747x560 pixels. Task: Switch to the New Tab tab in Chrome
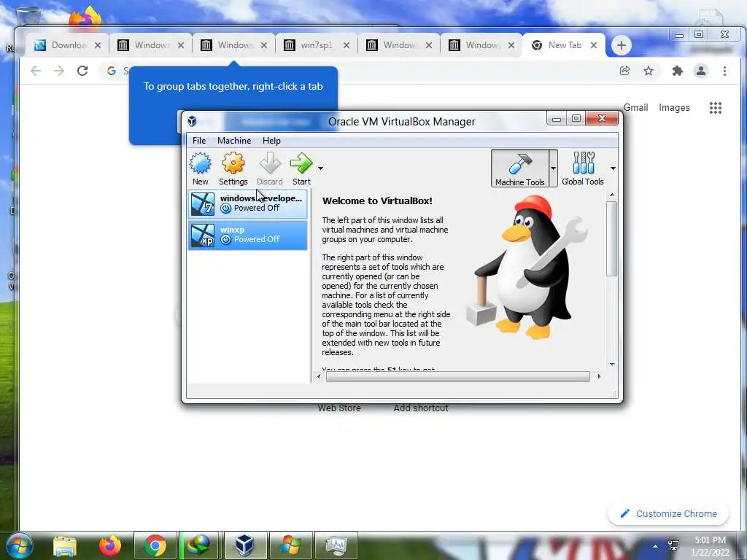565,45
